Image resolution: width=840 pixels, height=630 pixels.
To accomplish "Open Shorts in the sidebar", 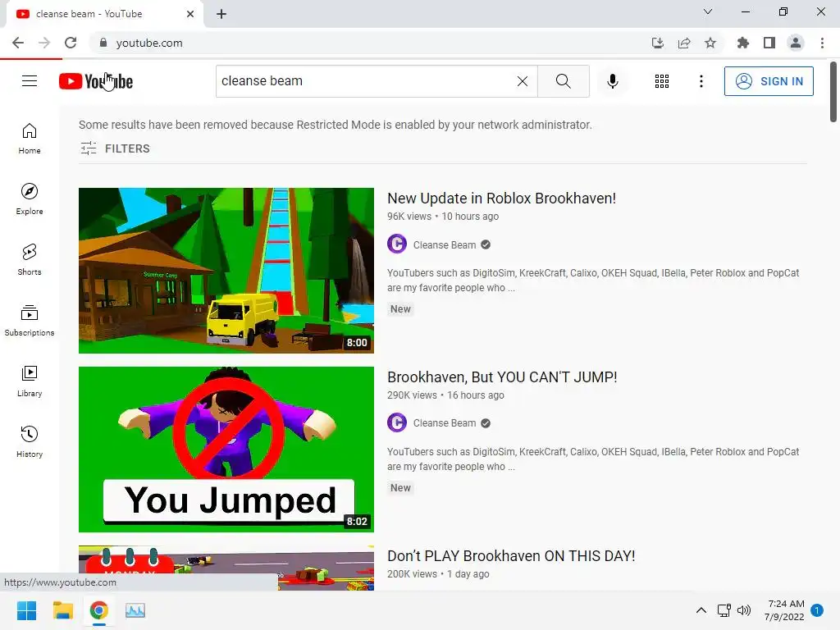I will click(x=30, y=260).
